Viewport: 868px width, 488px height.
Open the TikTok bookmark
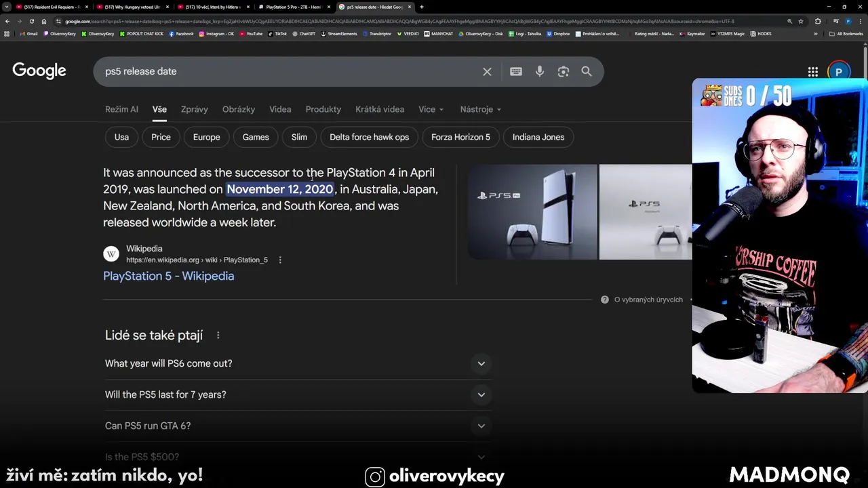(x=277, y=33)
